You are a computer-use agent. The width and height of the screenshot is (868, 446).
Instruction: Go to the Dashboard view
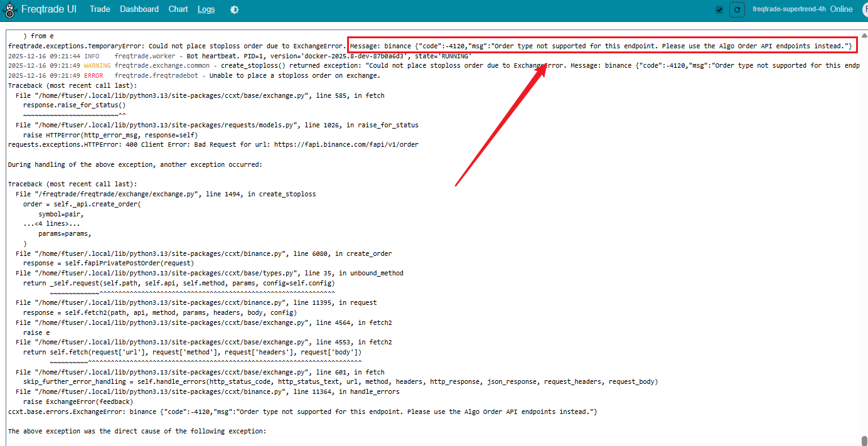tap(139, 9)
